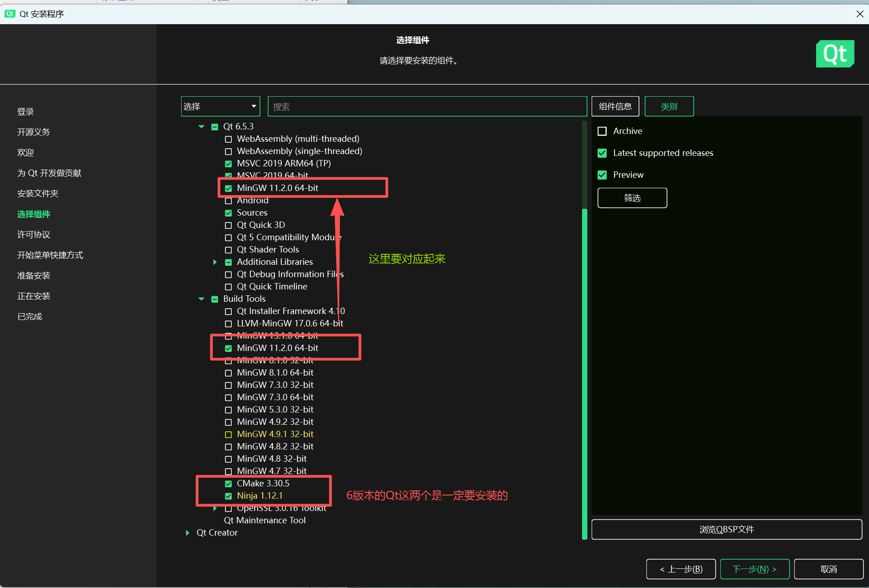This screenshot has height=588, width=869.
Task: Toggle the Build Tools group checkbox
Action: 215,299
